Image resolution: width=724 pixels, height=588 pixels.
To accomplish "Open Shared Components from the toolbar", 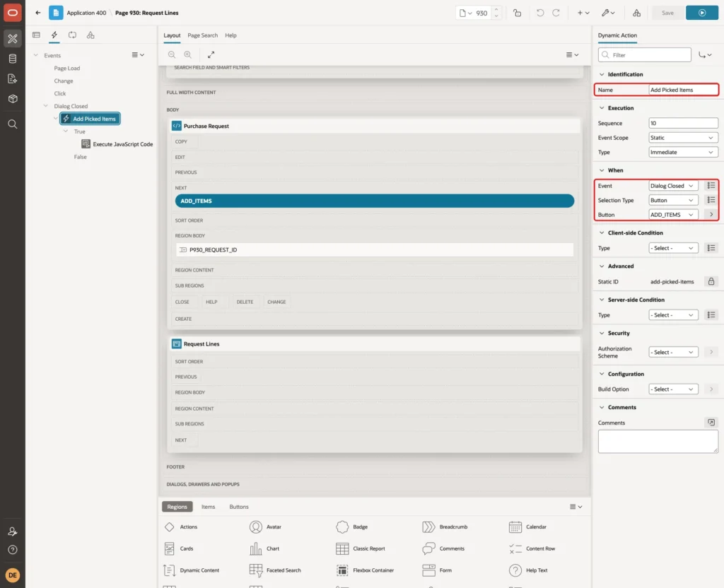I will click(637, 13).
